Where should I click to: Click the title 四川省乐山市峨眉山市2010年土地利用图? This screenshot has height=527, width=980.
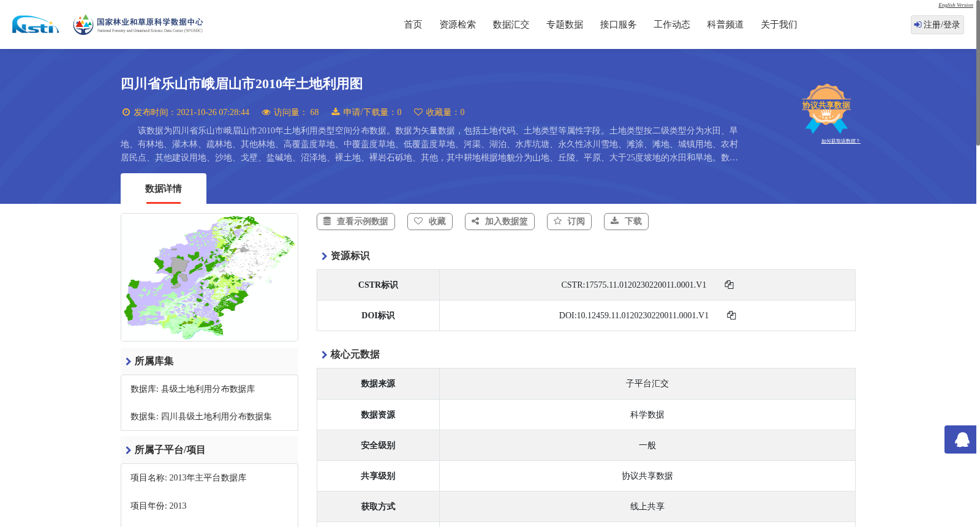(x=241, y=84)
